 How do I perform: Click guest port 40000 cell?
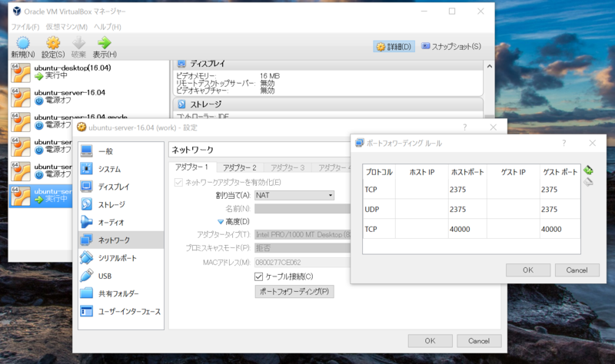560,229
